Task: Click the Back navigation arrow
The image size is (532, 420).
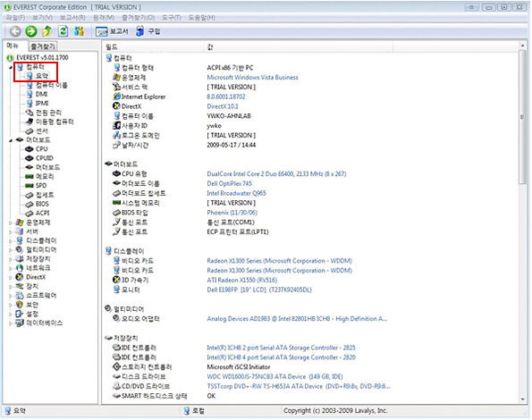Action: (x=15, y=31)
